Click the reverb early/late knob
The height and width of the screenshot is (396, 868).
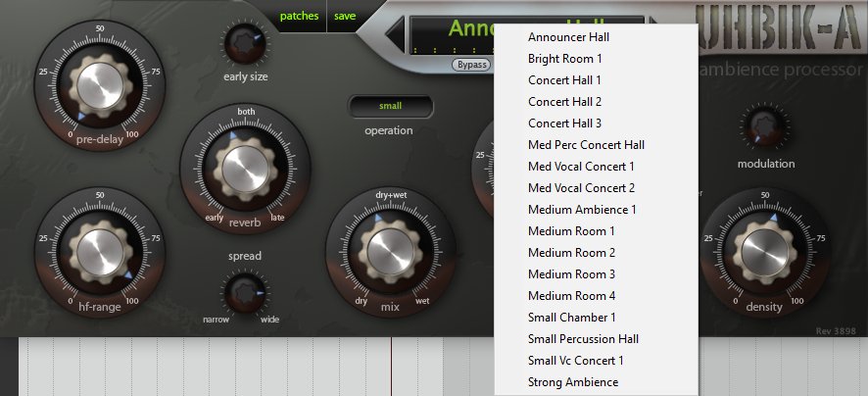[x=245, y=170]
